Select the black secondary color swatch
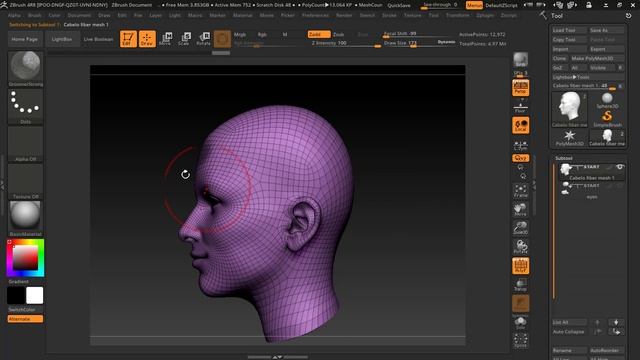640x360 pixels. click(16, 296)
